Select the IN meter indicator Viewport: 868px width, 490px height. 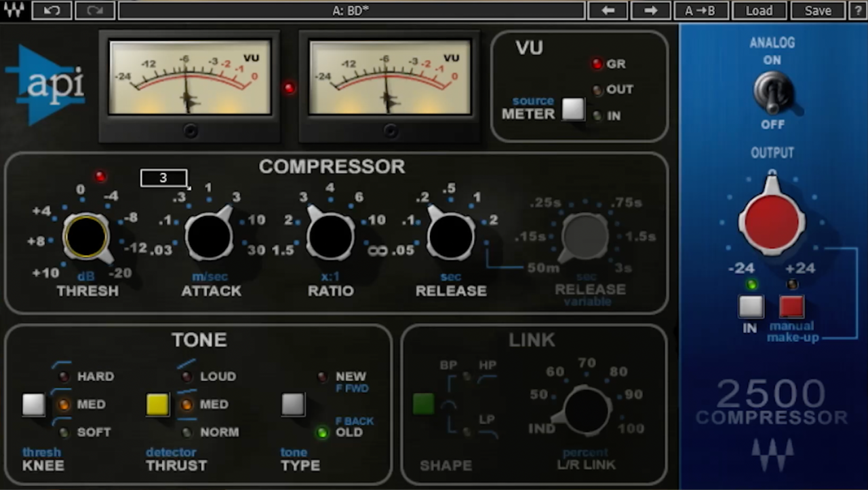click(x=597, y=115)
